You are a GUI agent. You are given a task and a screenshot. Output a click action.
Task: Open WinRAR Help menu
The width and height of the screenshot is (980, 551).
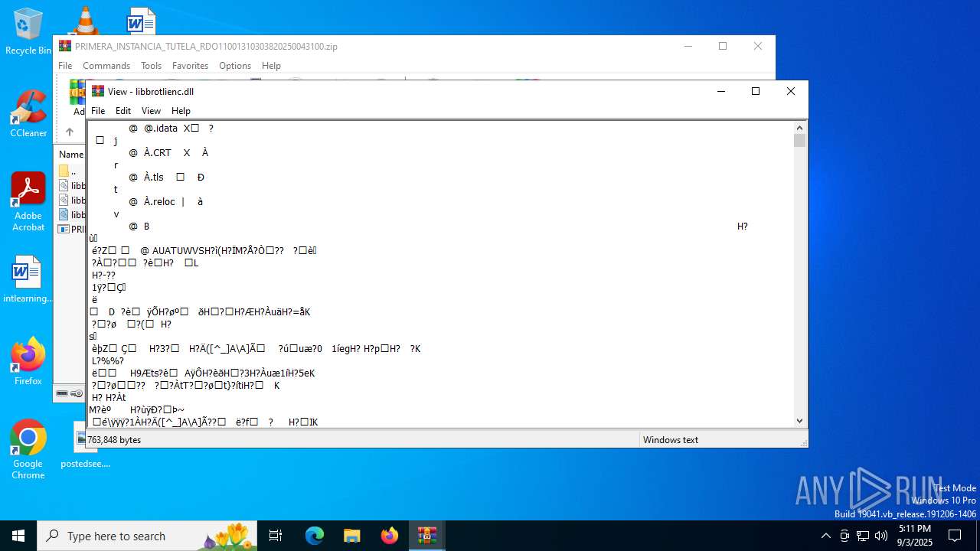coord(271,66)
